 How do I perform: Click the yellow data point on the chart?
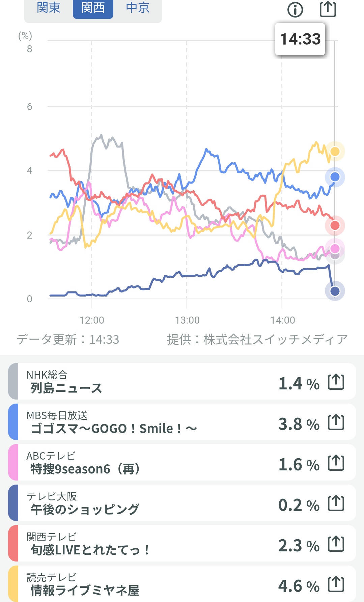click(x=335, y=152)
